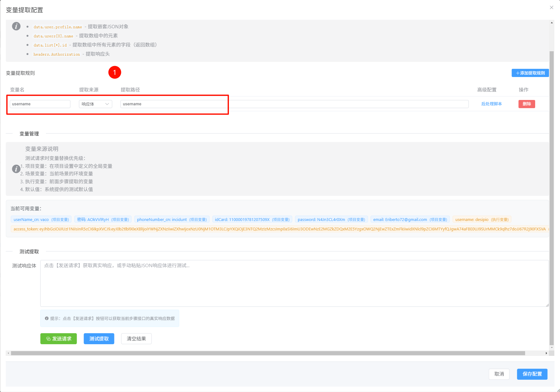Screen dimensions: 560x392
Task: Click the 发送请求 green button
Action: click(58, 339)
